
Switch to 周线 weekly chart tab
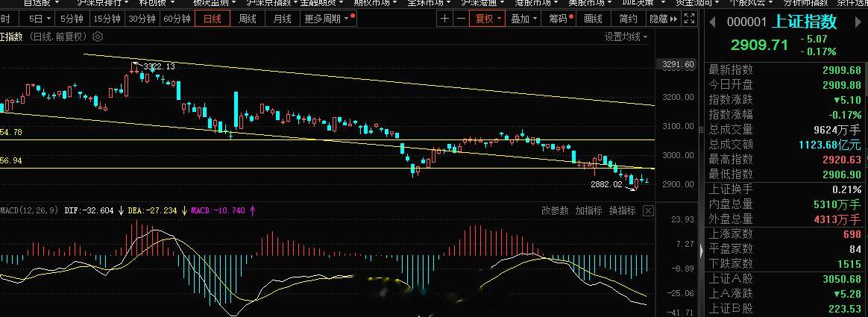248,19
